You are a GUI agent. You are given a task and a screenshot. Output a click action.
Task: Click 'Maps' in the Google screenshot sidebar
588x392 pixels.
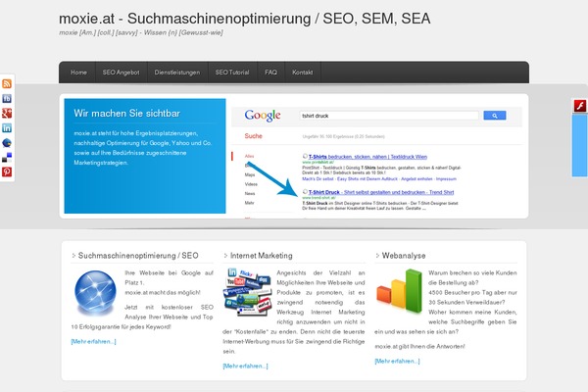[x=249, y=174]
